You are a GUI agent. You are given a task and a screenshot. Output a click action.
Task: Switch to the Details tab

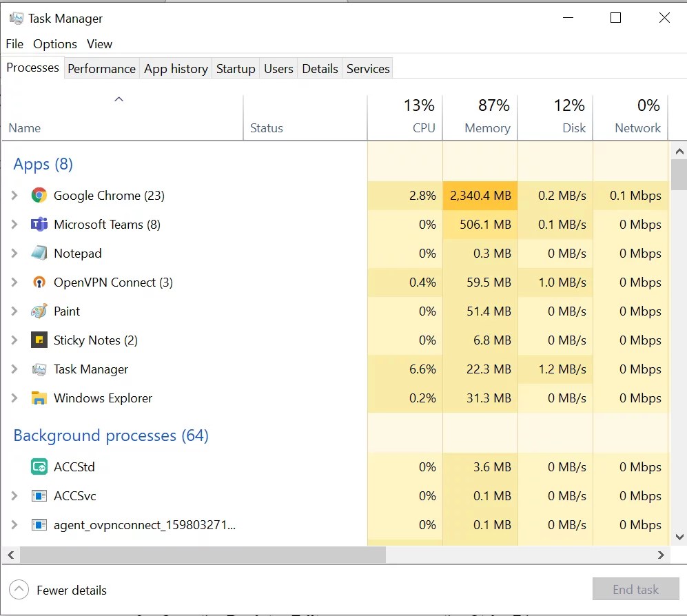(320, 69)
